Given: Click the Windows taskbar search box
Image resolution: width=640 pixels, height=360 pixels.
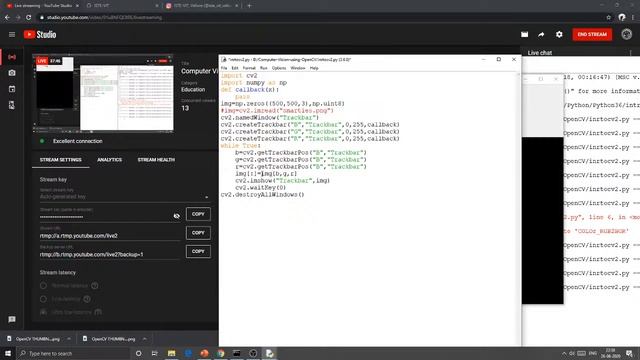Looking at the screenshot, I should (x=73, y=353).
